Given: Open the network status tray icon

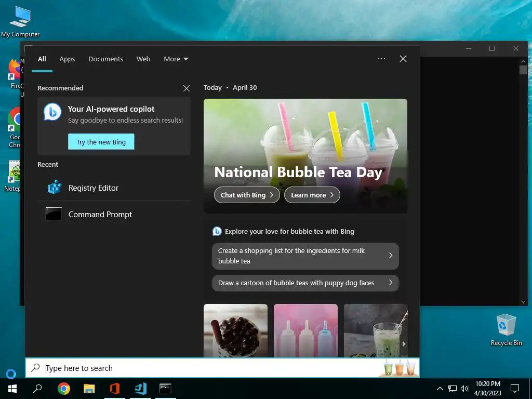Looking at the screenshot, I should [453, 389].
